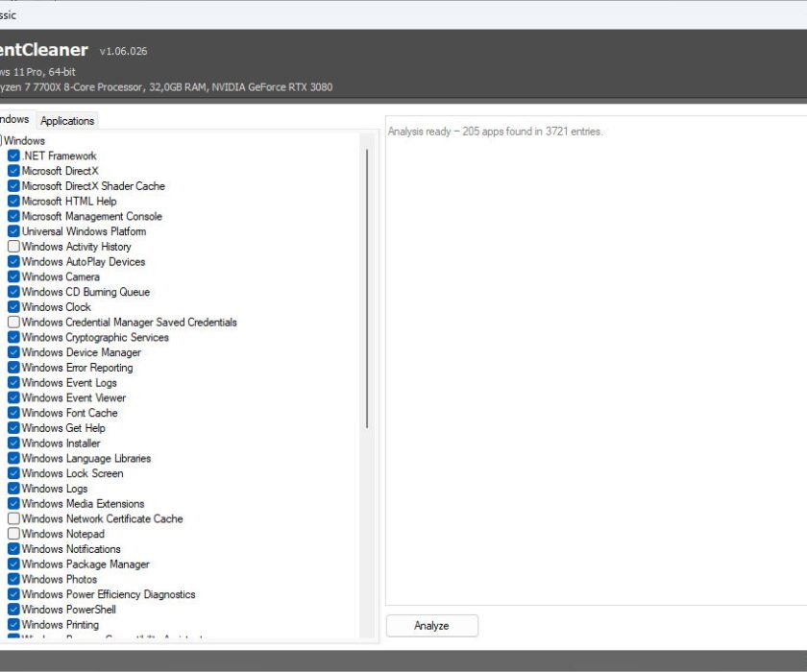This screenshot has width=807, height=672.
Task: Toggle Windows Printing checkbox
Action: point(13,624)
